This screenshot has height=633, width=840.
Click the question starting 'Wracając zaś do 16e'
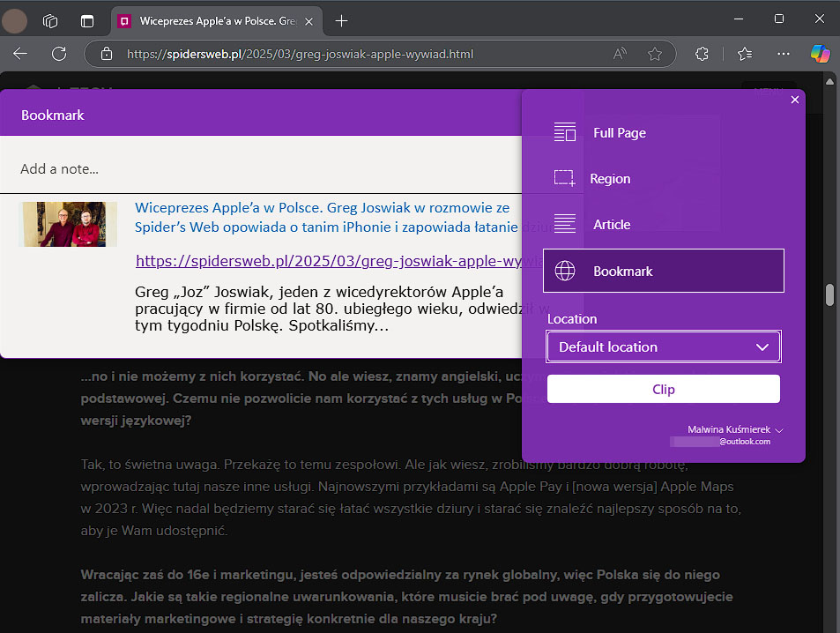[x=406, y=597]
